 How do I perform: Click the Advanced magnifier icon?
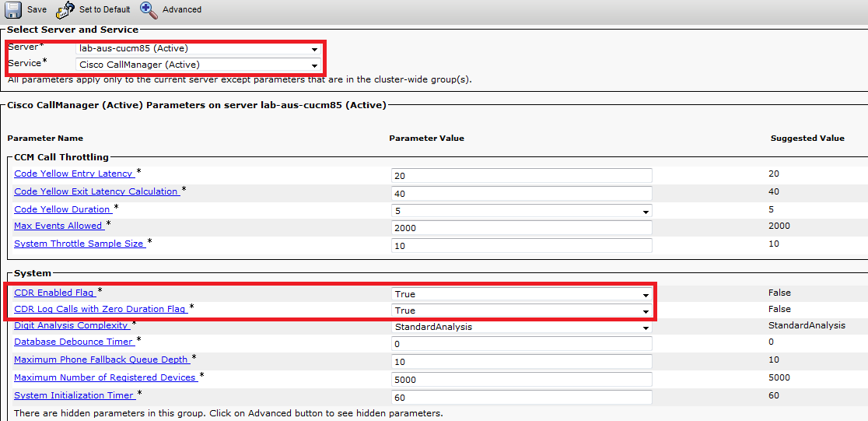coord(149,9)
